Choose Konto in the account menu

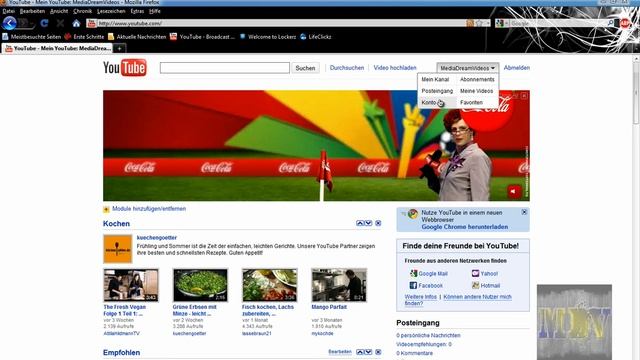429,102
